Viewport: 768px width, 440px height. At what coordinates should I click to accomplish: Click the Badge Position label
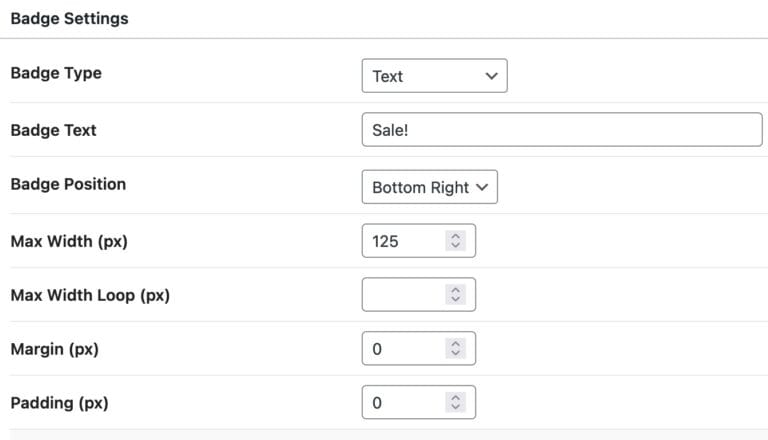coord(68,185)
